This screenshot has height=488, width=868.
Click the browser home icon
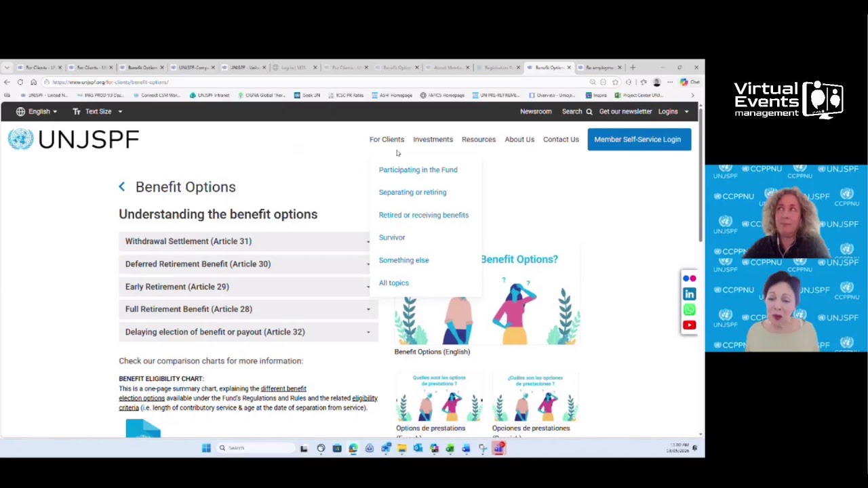tap(33, 82)
